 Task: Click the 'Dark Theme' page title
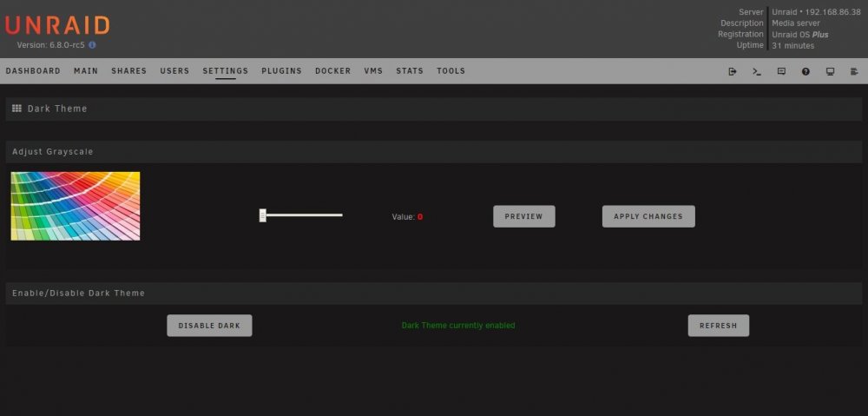click(x=57, y=109)
